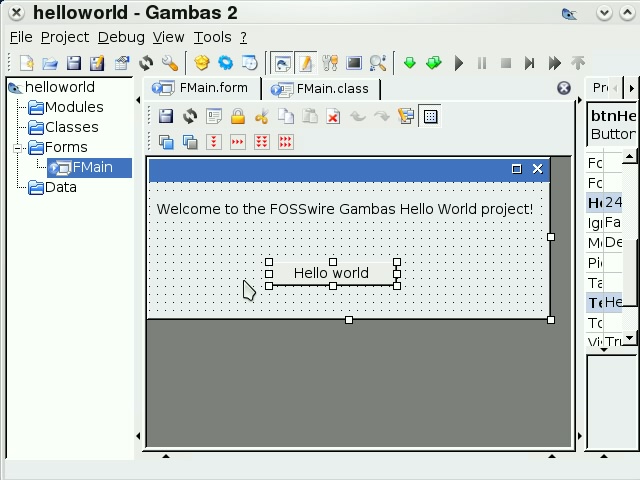
Task: Save the form with editor toolbar floppy icon
Action: pyautogui.click(x=166, y=116)
